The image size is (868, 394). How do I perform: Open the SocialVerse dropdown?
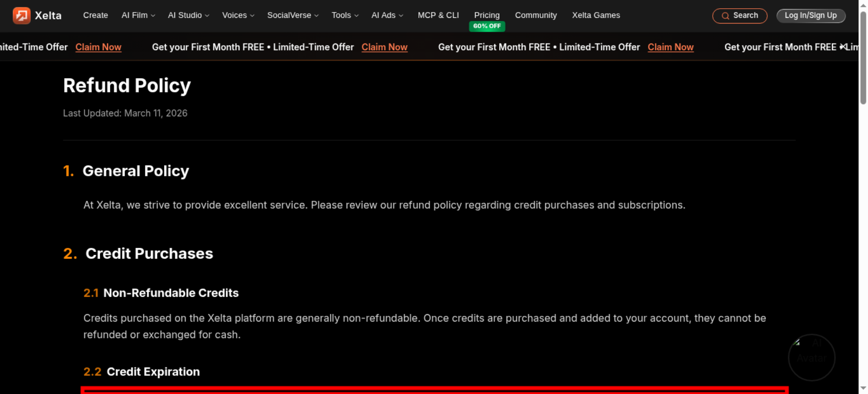point(293,15)
